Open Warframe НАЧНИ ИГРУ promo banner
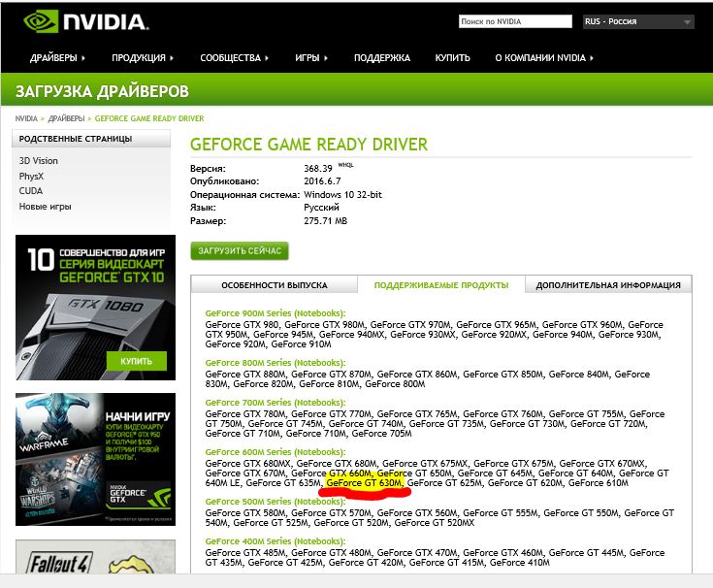 pyautogui.click(x=95, y=459)
